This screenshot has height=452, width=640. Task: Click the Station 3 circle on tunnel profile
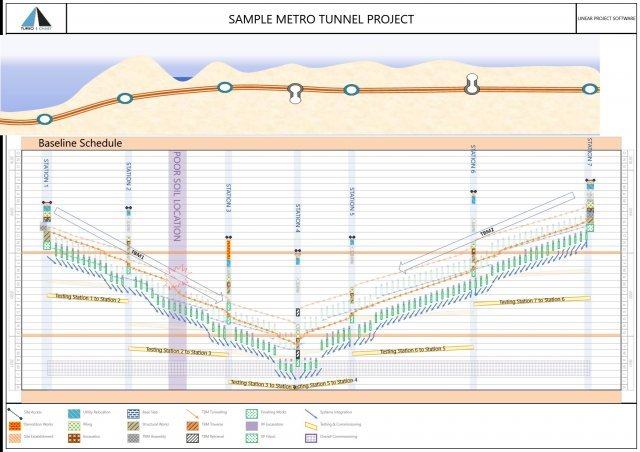pyautogui.click(x=225, y=87)
